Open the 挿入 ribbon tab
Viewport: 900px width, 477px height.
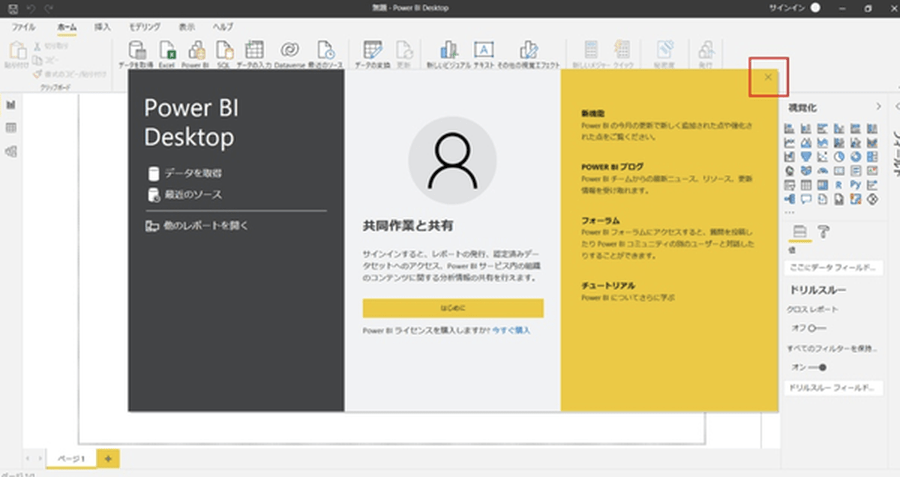(102, 27)
